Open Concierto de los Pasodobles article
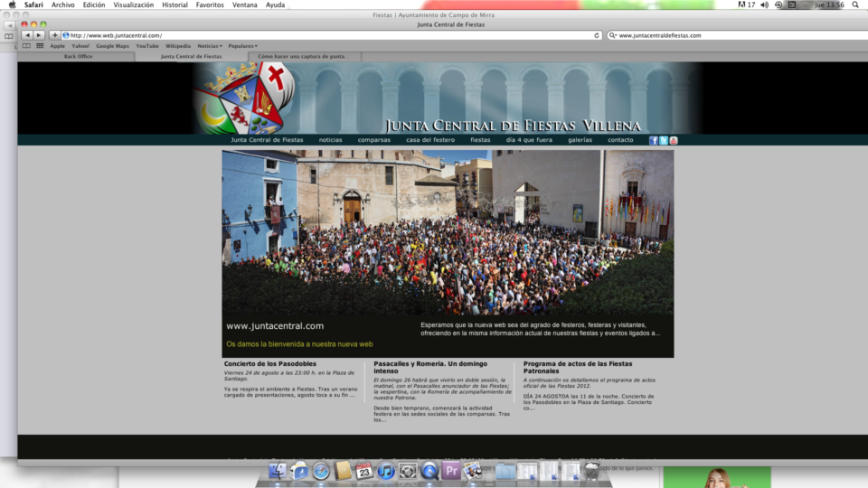868x488 pixels. (x=270, y=363)
